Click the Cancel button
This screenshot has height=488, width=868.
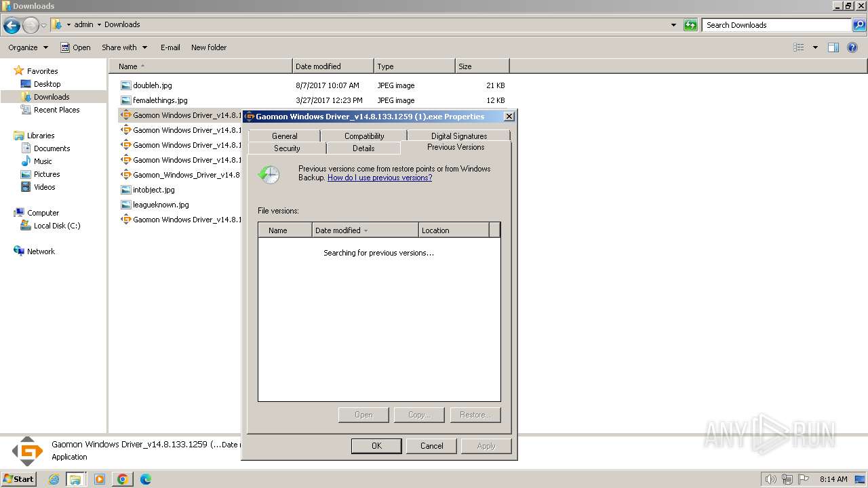pos(431,446)
